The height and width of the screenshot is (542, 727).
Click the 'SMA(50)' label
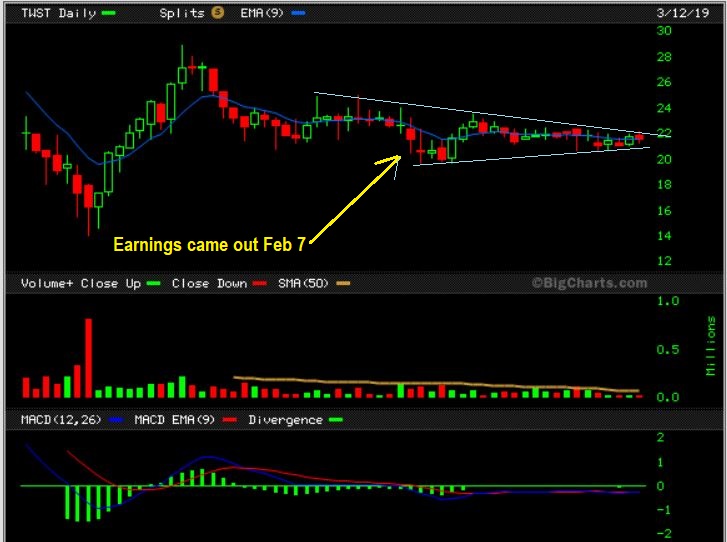[303, 283]
